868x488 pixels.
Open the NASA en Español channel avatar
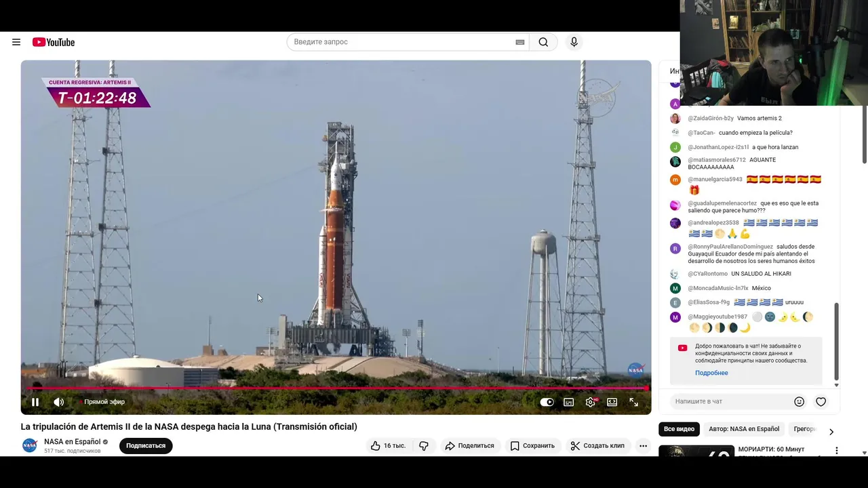(x=30, y=445)
